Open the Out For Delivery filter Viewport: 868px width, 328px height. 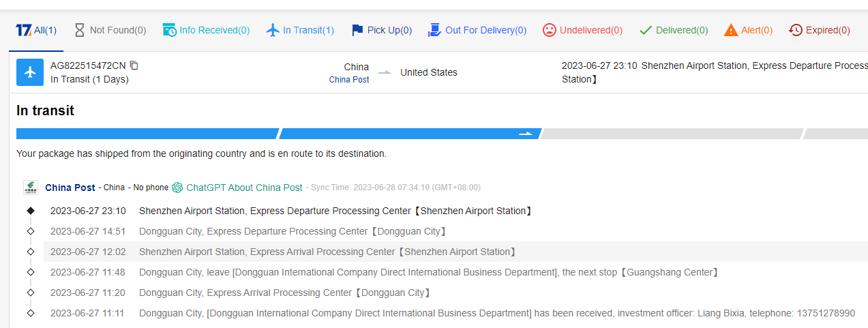tap(477, 30)
